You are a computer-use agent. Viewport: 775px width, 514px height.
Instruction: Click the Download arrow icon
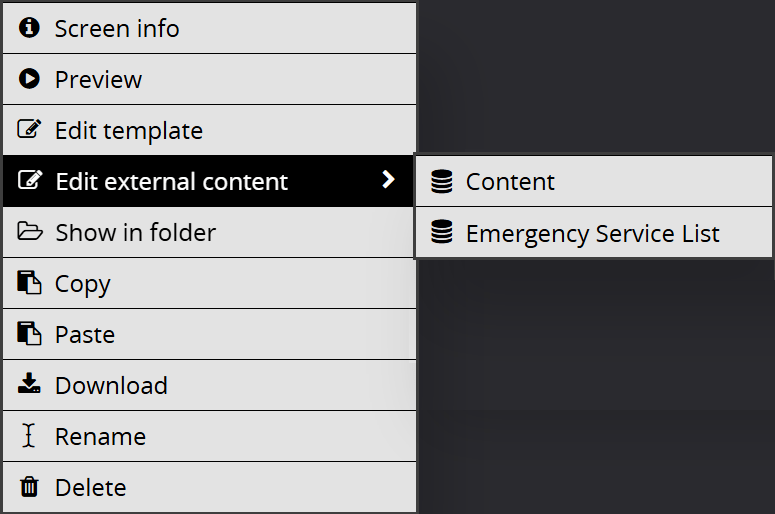point(29,383)
